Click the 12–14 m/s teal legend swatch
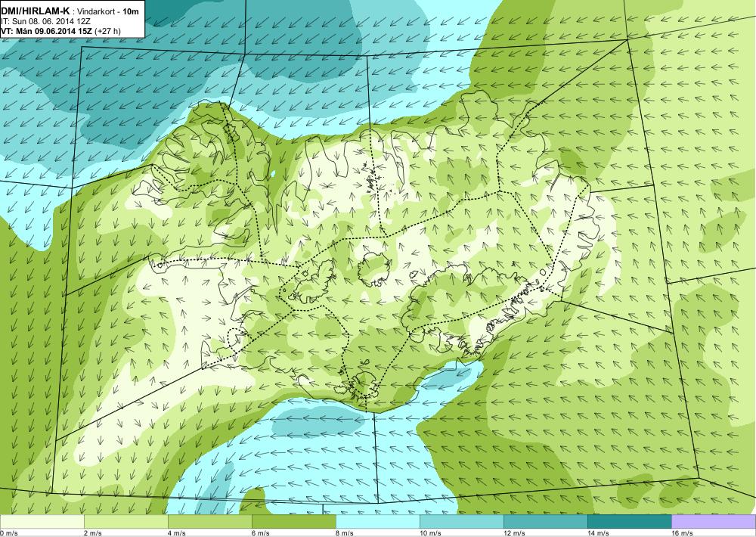756x537 pixels. (x=545, y=522)
